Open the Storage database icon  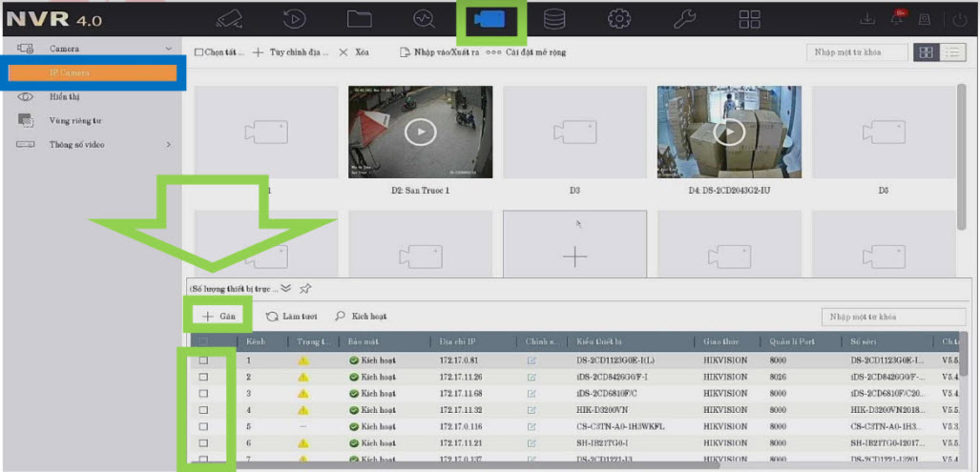click(x=553, y=19)
